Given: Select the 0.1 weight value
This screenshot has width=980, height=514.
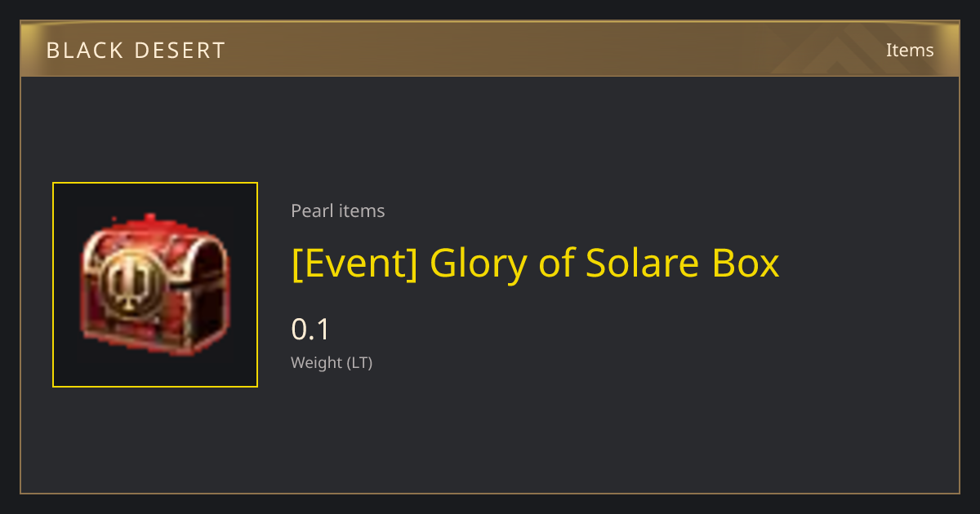Looking at the screenshot, I should (x=310, y=330).
